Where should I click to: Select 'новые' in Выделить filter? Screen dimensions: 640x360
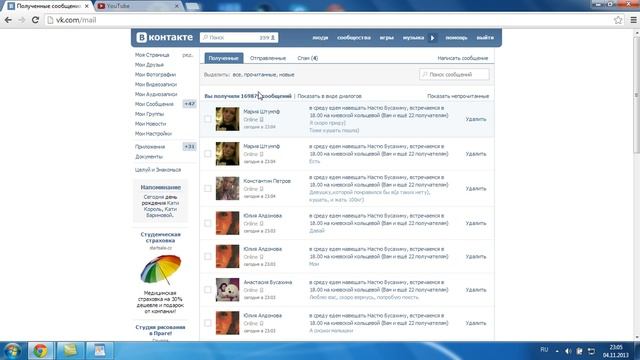coord(287,75)
